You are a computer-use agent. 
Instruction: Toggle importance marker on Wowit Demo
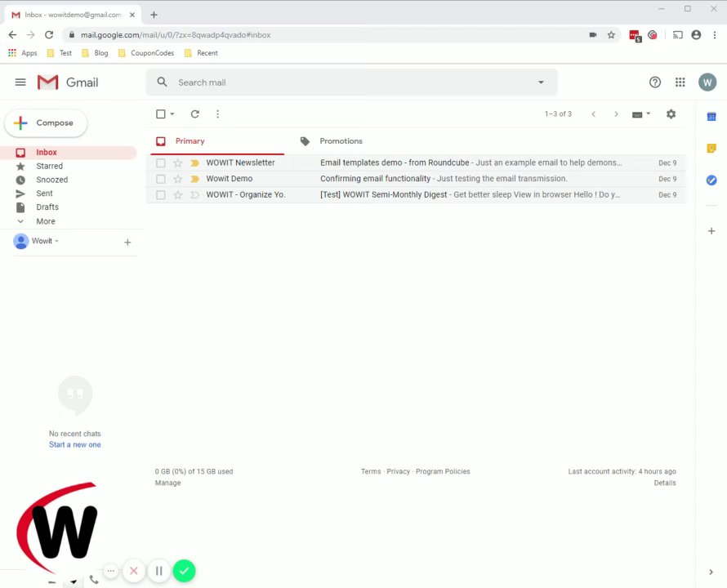coord(194,179)
